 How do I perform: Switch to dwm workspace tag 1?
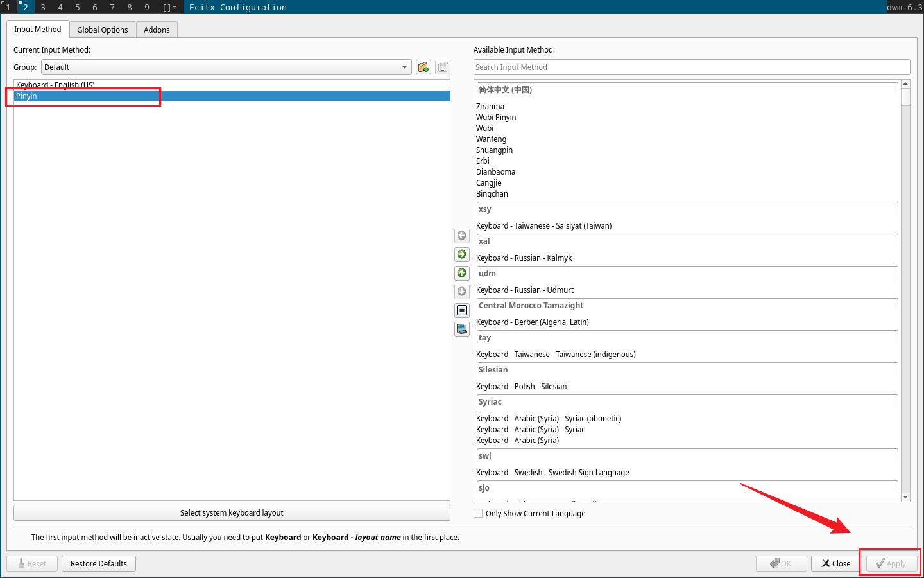[8, 7]
